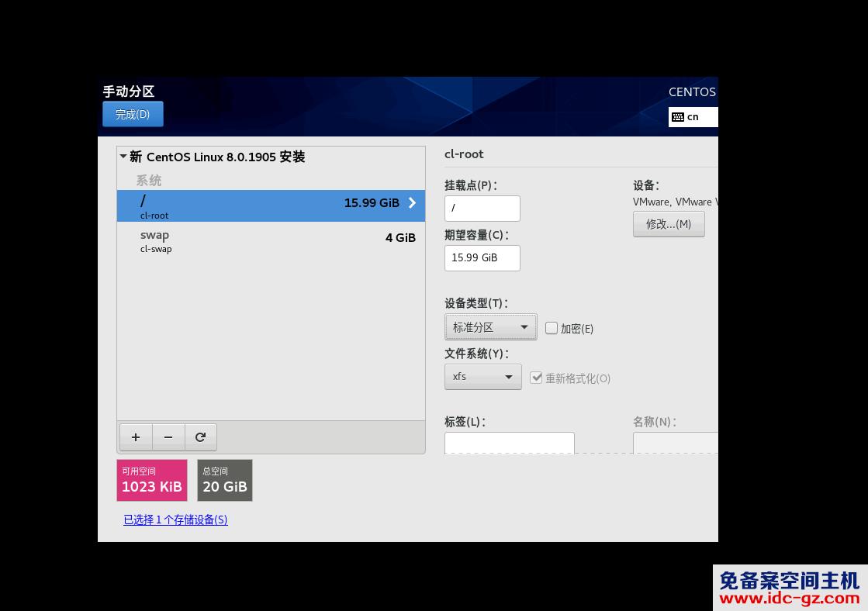The image size is (868, 611).
Task: Focus the 挂载点(P) mount point field
Action: [482, 208]
